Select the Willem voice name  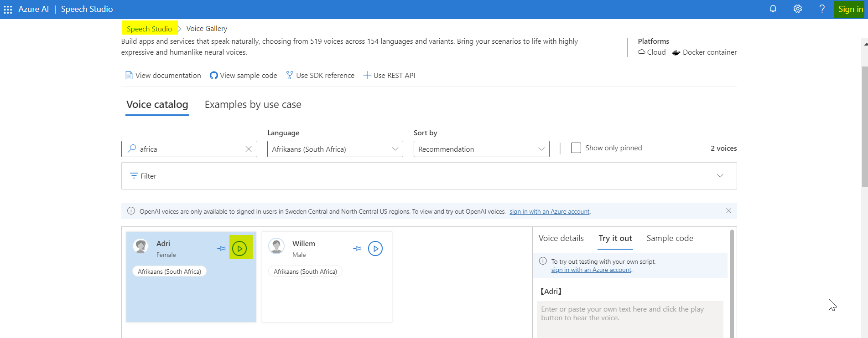(304, 244)
